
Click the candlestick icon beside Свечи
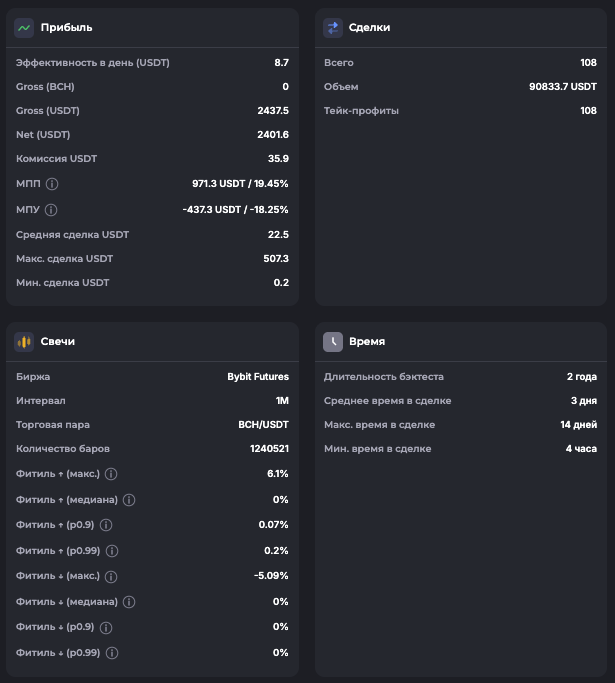(x=24, y=342)
